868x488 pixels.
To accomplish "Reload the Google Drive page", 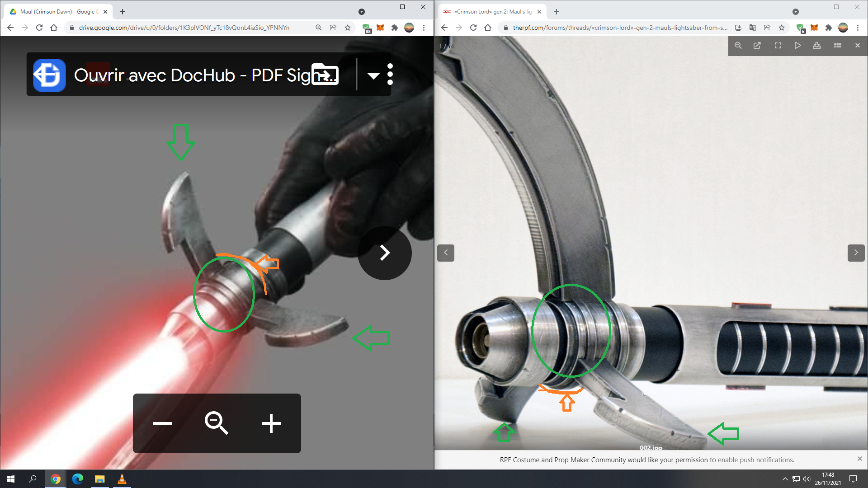I will (x=39, y=28).
